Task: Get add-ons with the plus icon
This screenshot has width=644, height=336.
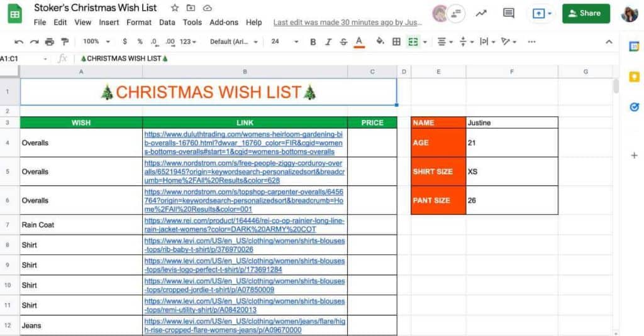Action: [x=634, y=156]
